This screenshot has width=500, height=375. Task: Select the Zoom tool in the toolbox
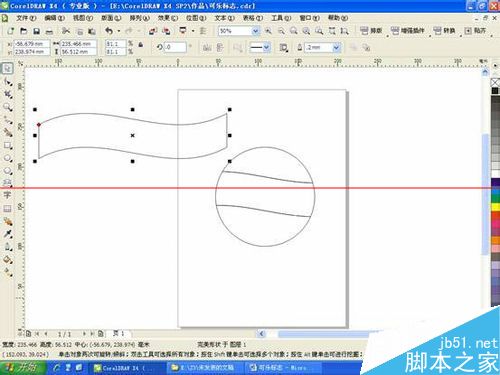[7, 107]
